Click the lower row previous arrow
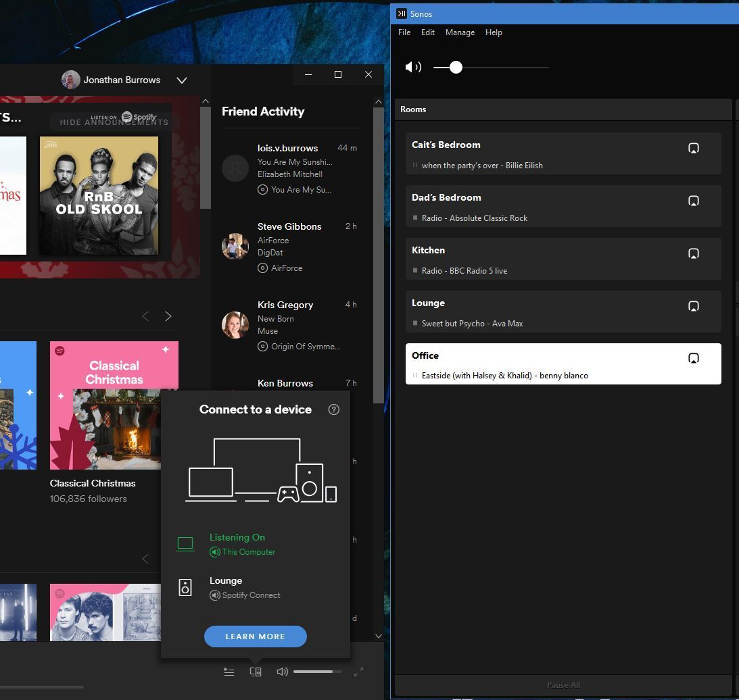 click(x=145, y=559)
